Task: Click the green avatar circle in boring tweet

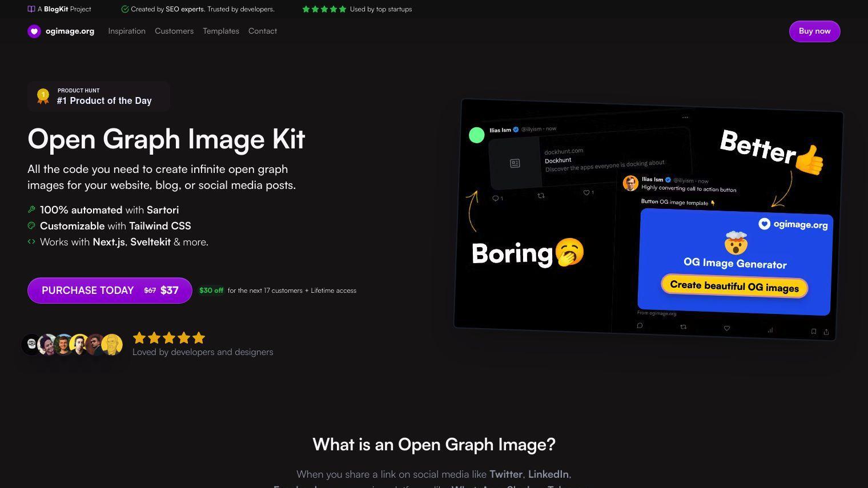Action: 476,135
